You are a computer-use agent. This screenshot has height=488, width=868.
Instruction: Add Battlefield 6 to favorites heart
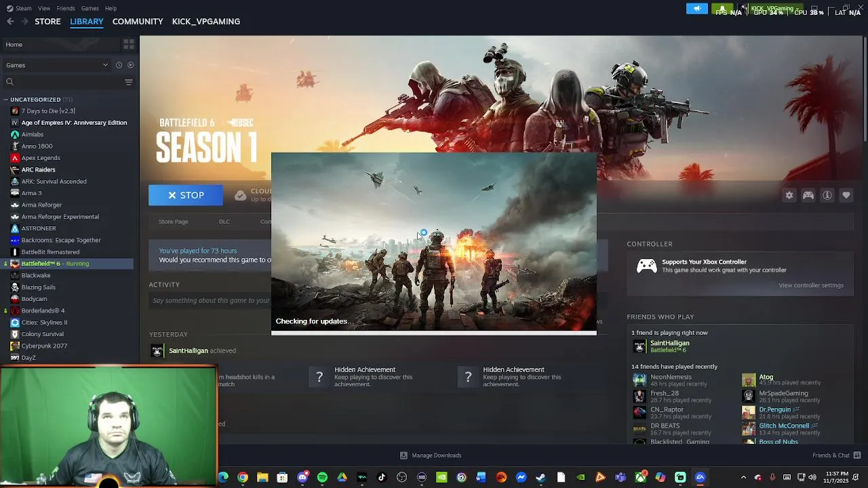(x=846, y=195)
